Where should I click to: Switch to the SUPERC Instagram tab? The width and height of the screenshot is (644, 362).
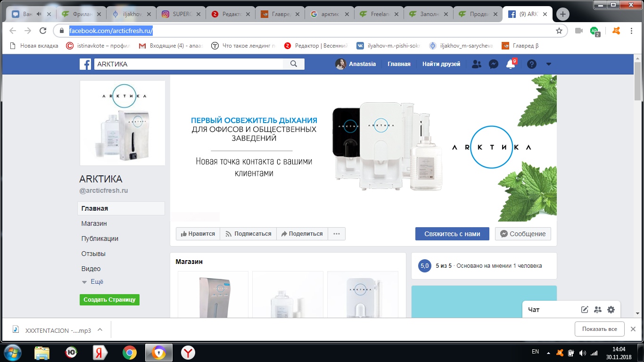coord(181,14)
